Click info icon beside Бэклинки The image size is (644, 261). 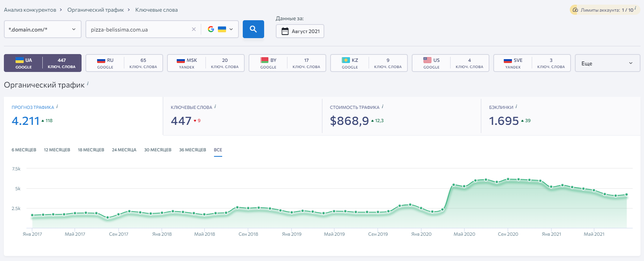[516, 107]
